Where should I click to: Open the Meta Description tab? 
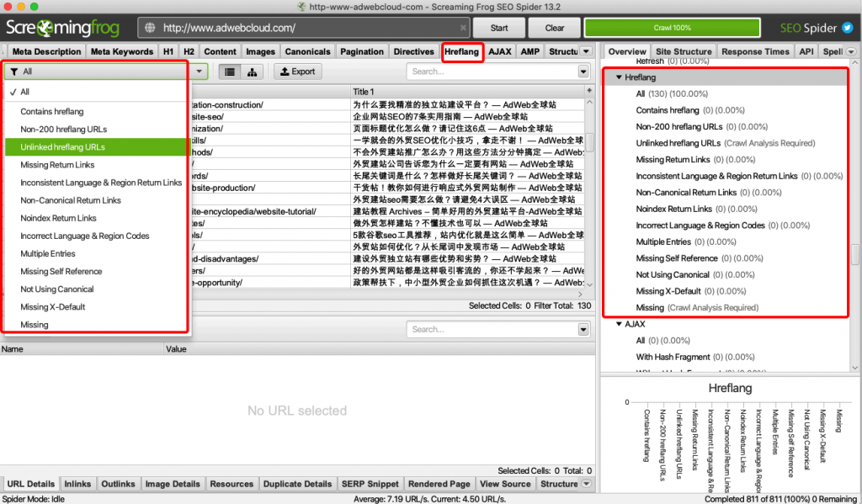(x=46, y=51)
